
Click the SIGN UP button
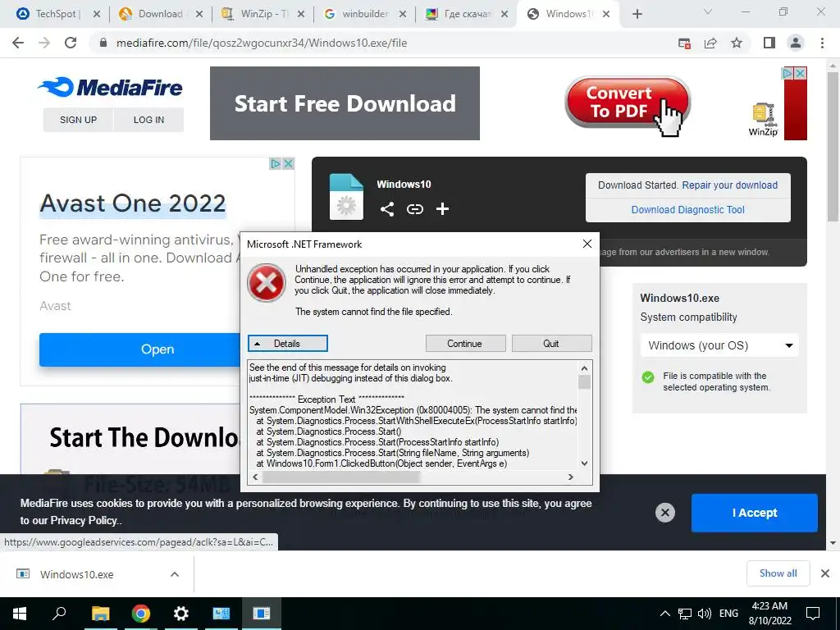click(78, 120)
